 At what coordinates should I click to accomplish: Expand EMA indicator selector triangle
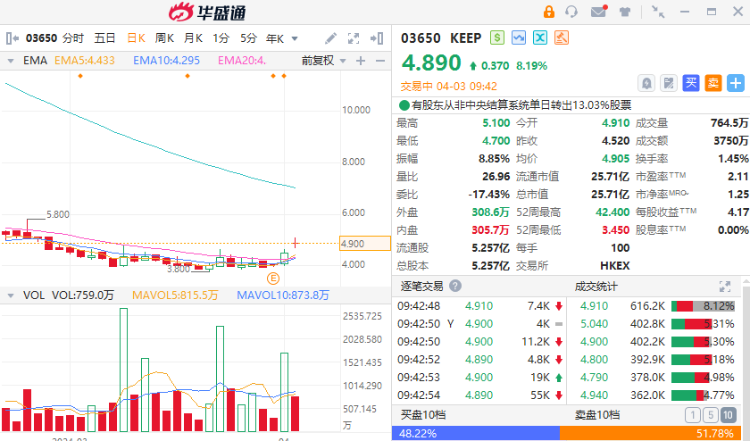(11, 61)
